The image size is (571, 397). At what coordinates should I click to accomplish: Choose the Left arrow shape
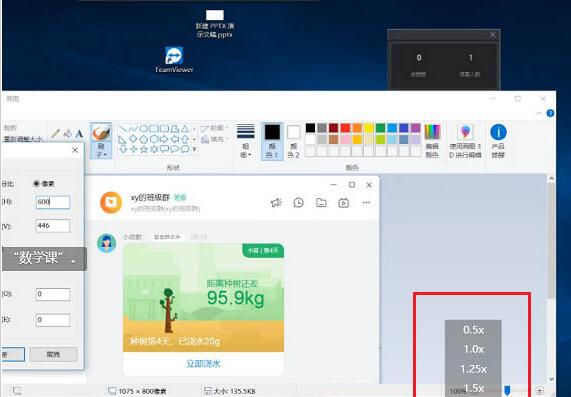click(175, 139)
